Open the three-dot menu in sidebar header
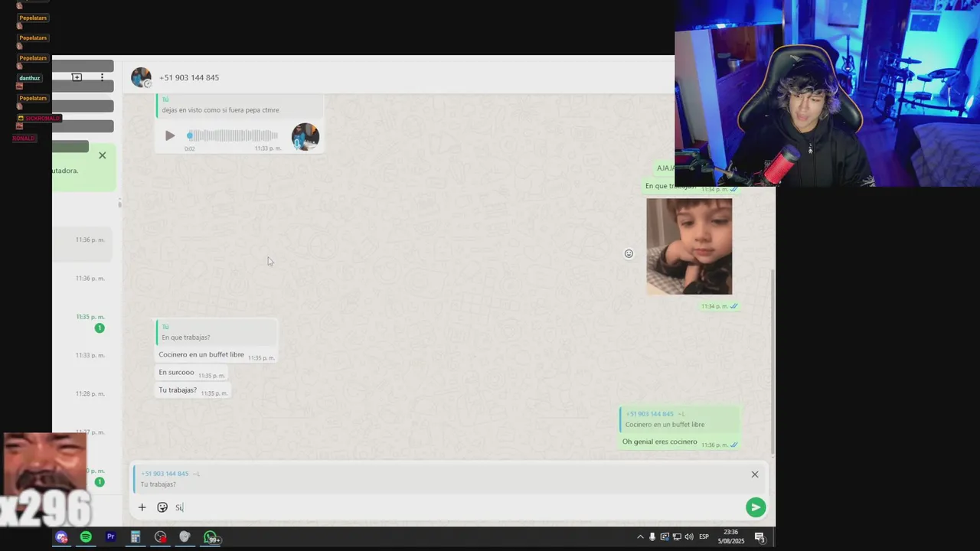Screen dimensions: 980x551 pos(102,77)
